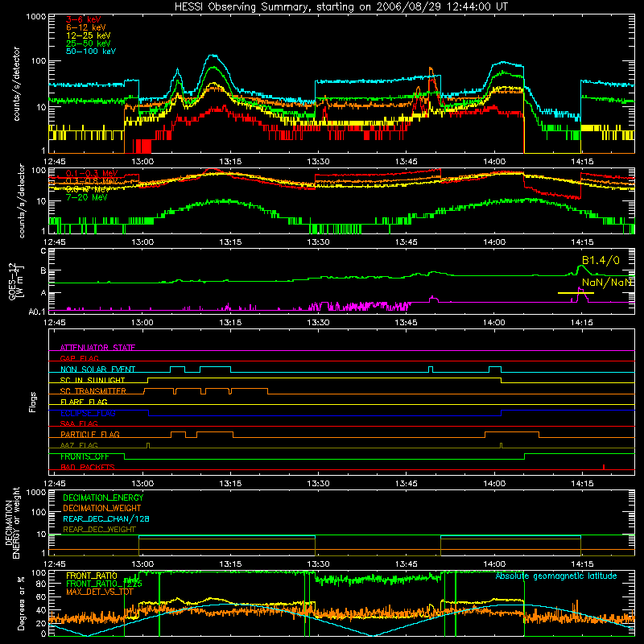Click the FRONT_RATIO legend label
Screen dimensions: 644x644
point(92,576)
